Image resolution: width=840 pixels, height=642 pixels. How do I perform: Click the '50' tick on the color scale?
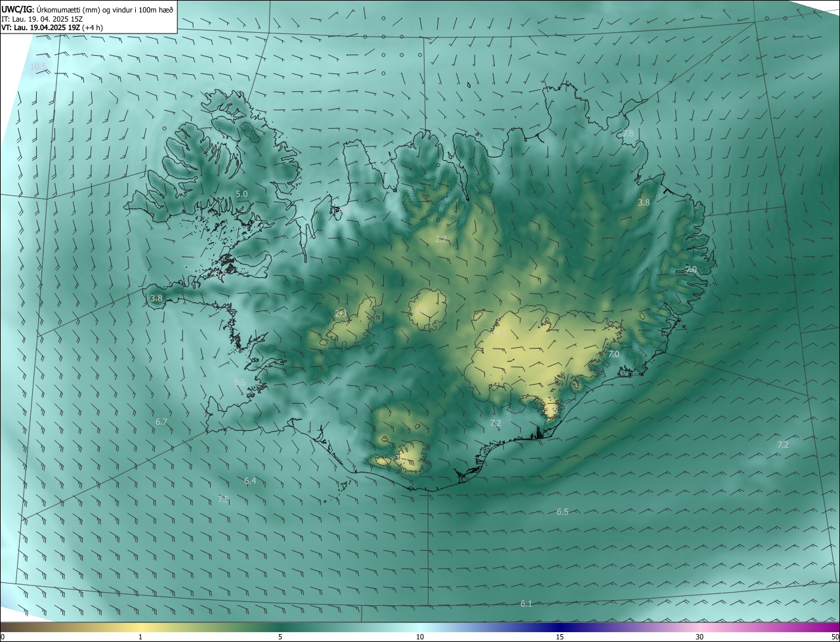(x=835, y=637)
